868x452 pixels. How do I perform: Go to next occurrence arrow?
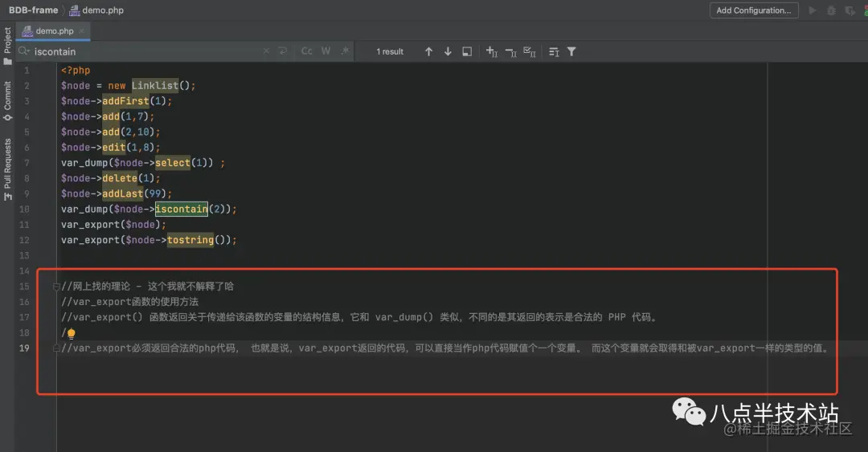point(448,51)
